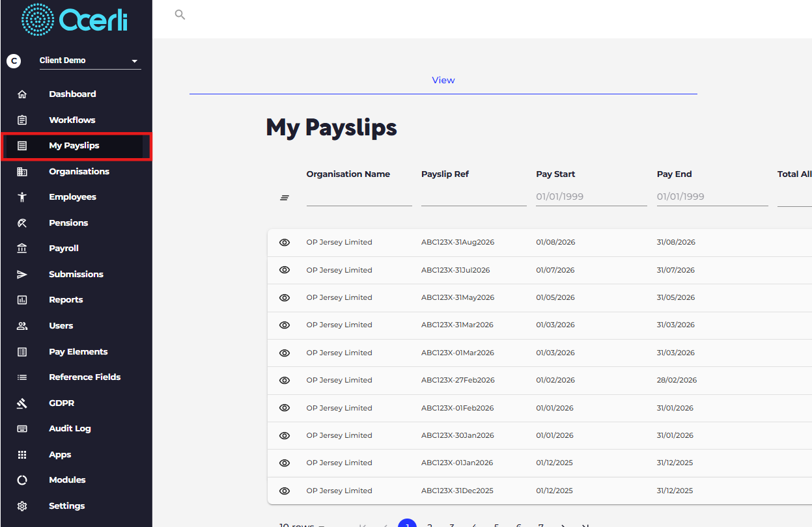
Task: Open Audit Log keyboard icon
Action: 22,429
